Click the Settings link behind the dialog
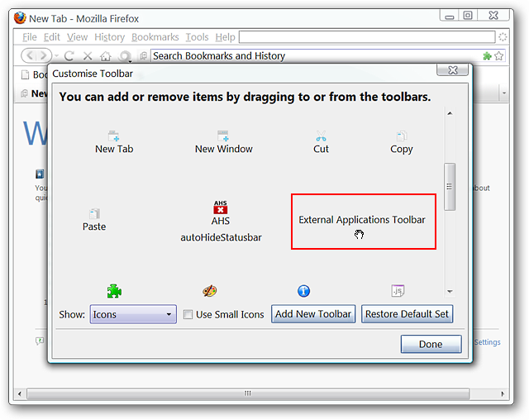This screenshot has width=529, height=420. (487, 342)
